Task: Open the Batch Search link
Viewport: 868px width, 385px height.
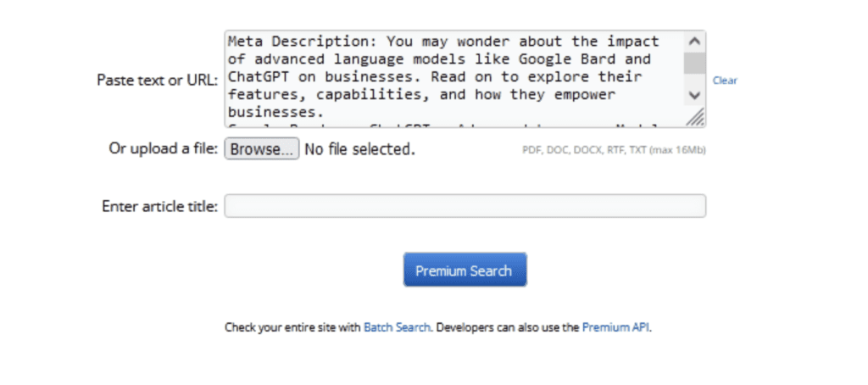Action: click(397, 326)
